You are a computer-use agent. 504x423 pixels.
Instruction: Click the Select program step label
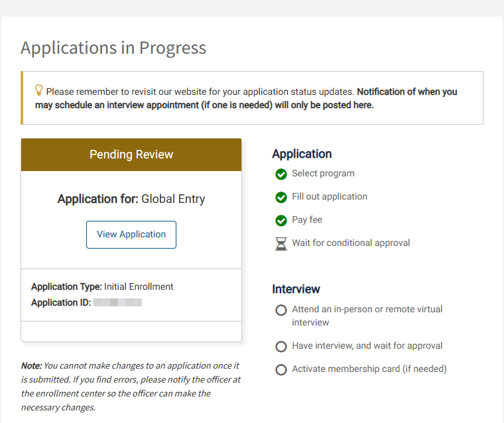coord(323,174)
